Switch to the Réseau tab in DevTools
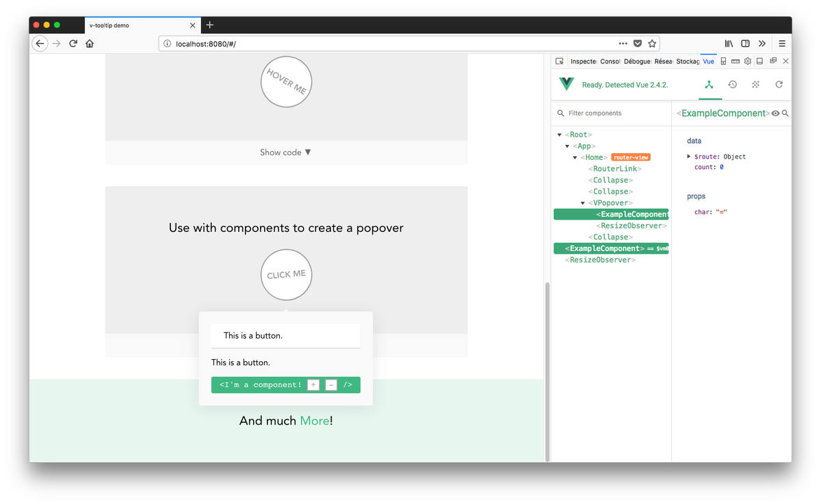Screen dimensions: 821x504 point(663,61)
